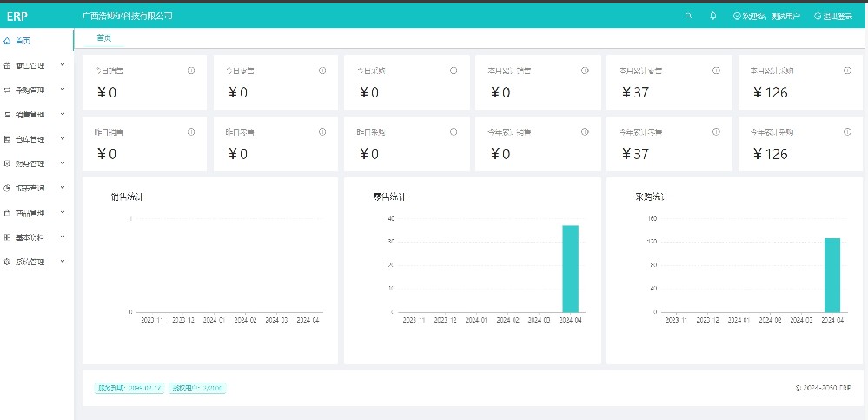Expand the 销售管理 menu chevron

coord(63,114)
